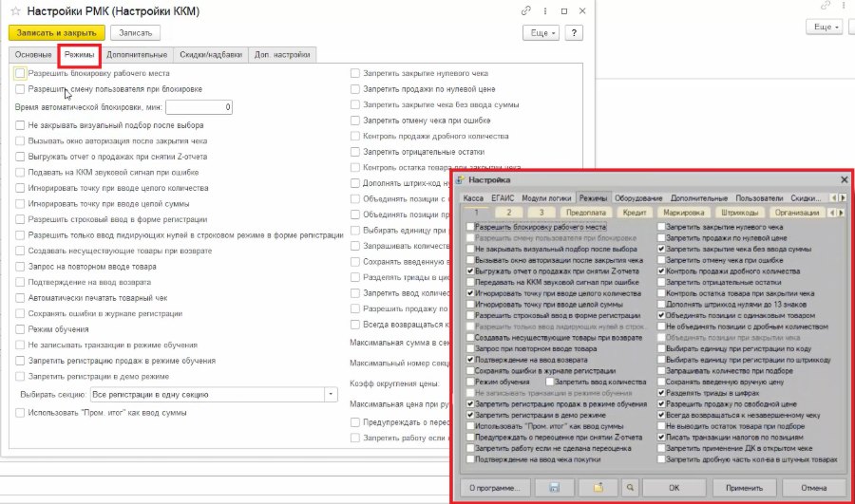The image size is (855, 504).
Task: Check Сохранять ошибки в журнале регистрации in РМК form
Action: (x=20, y=313)
